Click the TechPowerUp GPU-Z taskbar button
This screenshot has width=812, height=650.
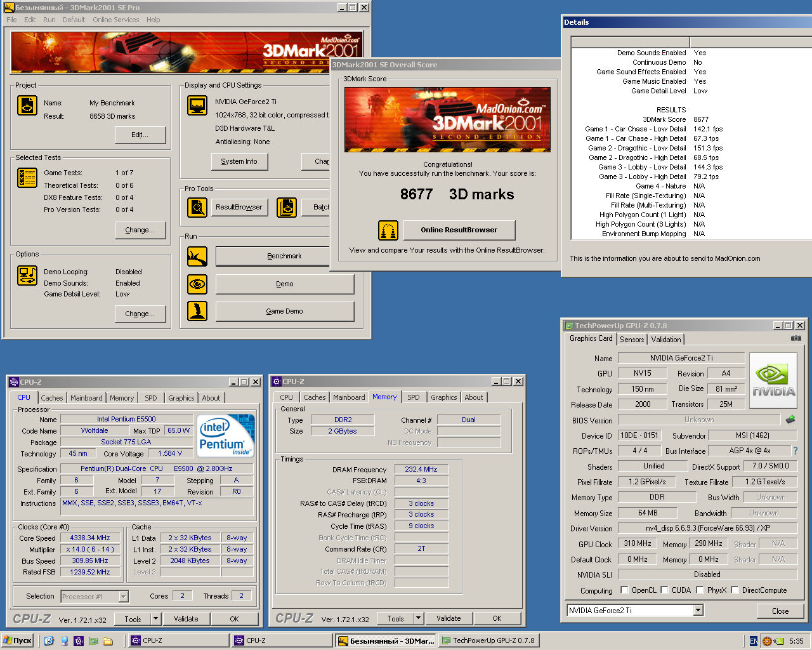pos(488,641)
